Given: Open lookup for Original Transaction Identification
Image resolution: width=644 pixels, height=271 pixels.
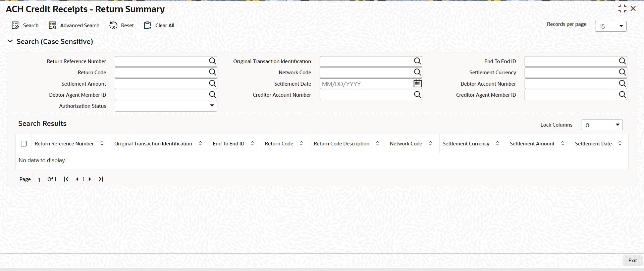Looking at the screenshot, I should (x=417, y=61).
